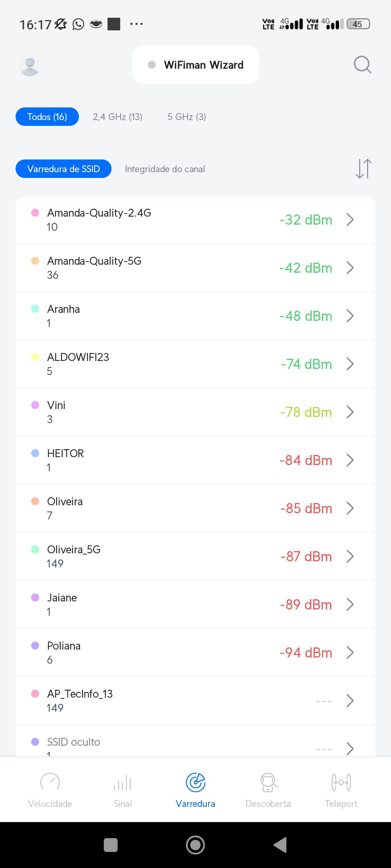The width and height of the screenshot is (391, 868).
Task: Tap the WiFiman Wizard button
Action: coord(196,65)
